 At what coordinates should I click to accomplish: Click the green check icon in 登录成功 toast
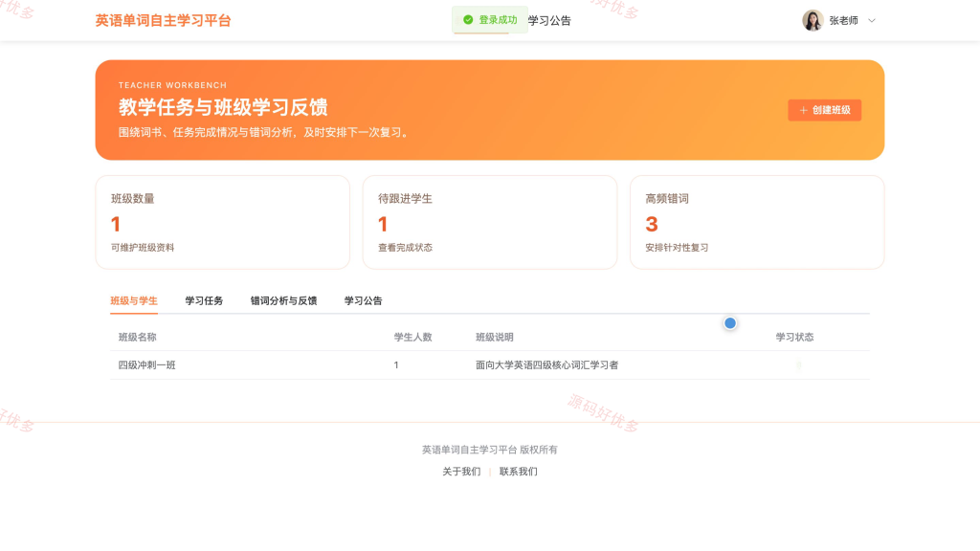(x=467, y=20)
